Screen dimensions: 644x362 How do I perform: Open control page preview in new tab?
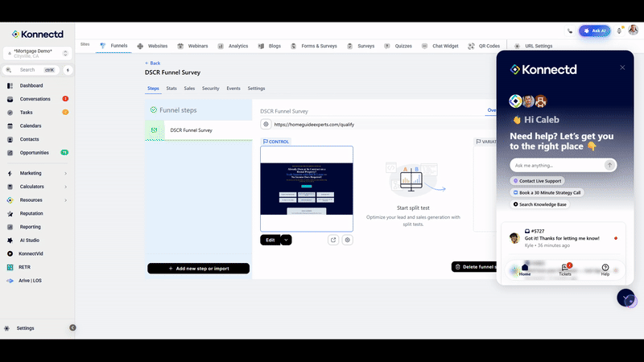(x=333, y=240)
